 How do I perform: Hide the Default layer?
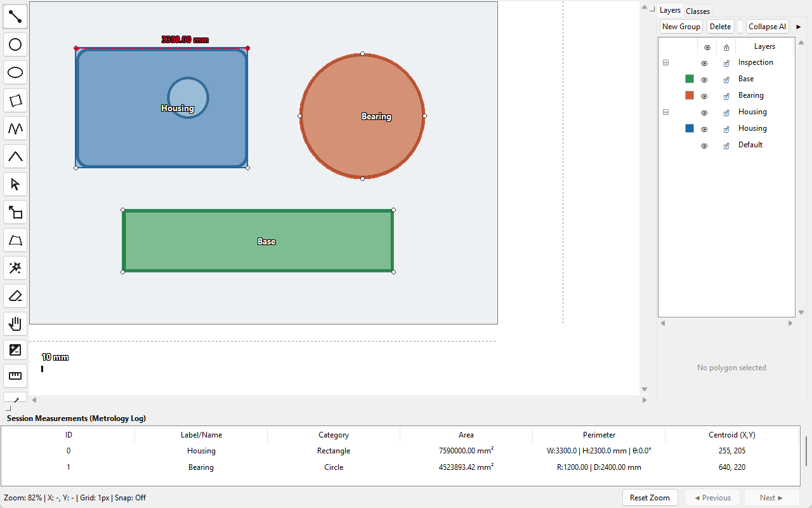(704, 145)
